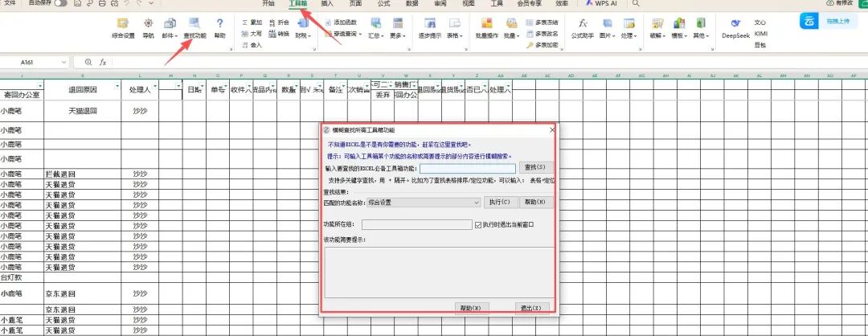This screenshot has height=336, width=868.
Task: Run the 累加 sum tool
Action: tap(252, 23)
